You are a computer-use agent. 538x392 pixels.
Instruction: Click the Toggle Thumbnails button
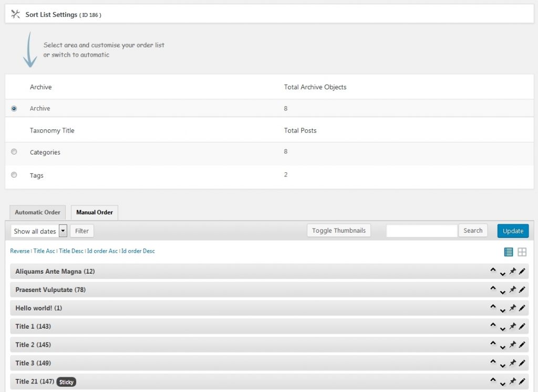pyautogui.click(x=339, y=231)
